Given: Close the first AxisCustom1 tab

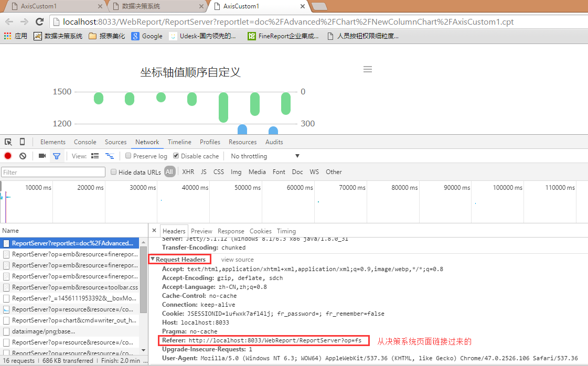Looking at the screenshot, I should coord(100,6).
